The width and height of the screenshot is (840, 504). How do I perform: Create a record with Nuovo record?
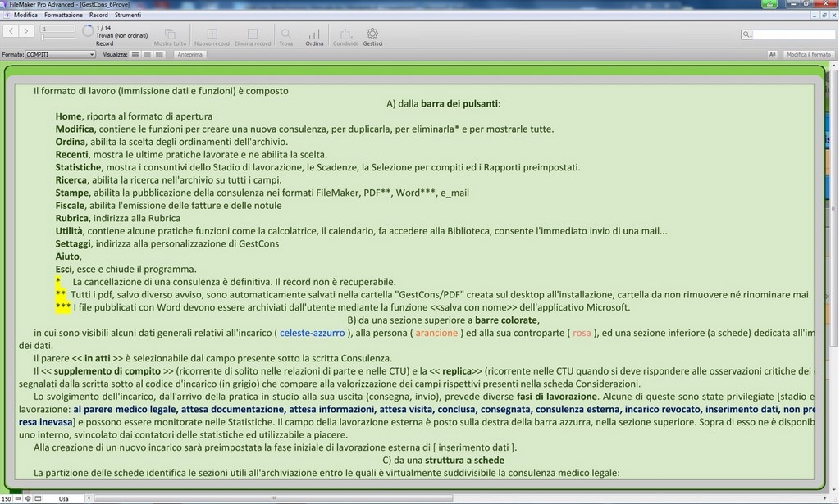click(x=212, y=34)
